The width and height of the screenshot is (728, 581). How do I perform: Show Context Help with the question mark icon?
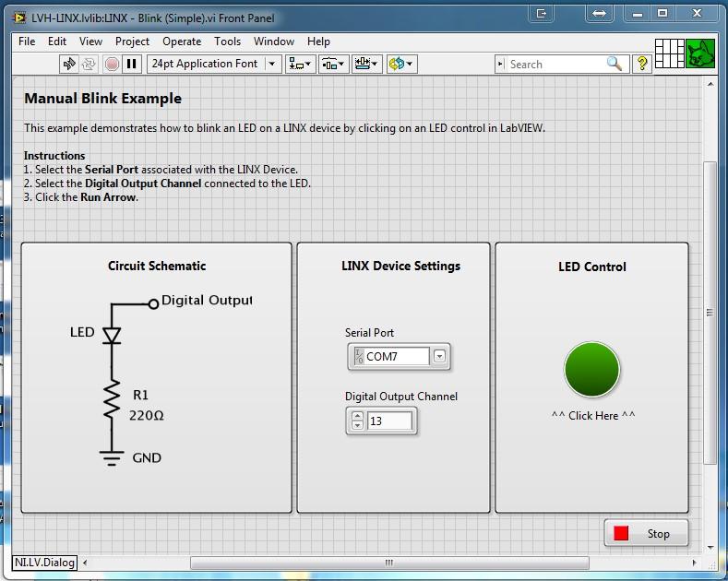click(x=642, y=64)
